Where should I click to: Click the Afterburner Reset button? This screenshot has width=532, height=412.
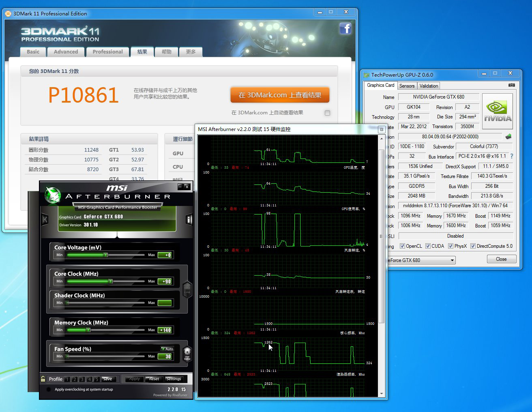(154, 379)
